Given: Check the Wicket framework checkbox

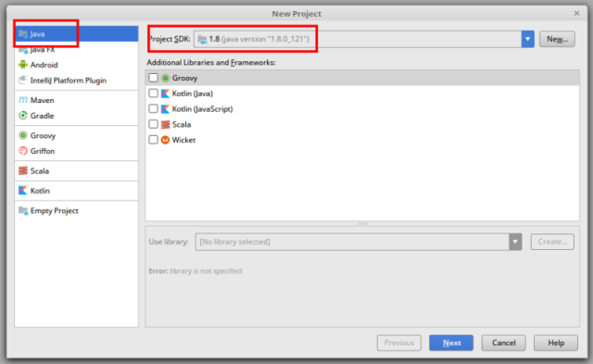Looking at the screenshot, I should point(153,140).
